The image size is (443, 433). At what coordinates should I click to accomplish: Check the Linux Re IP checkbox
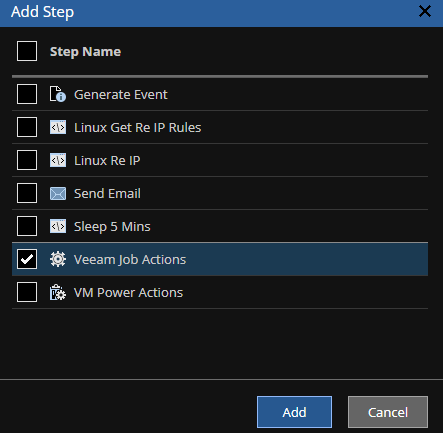coord(27,160)
